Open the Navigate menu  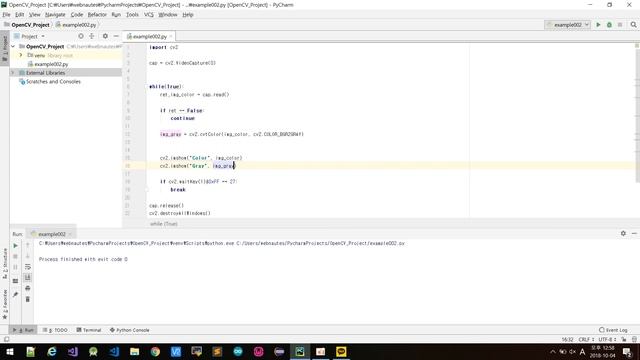(55, 15)
